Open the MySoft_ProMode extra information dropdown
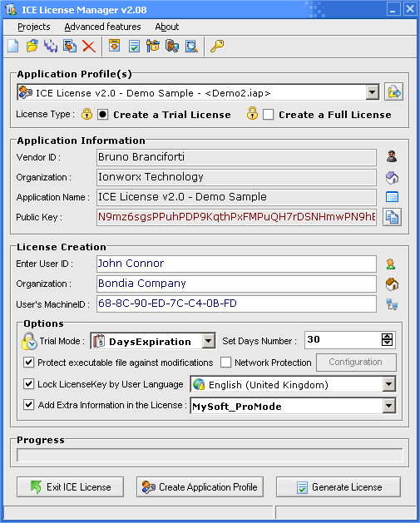Screen dimensions: 420x523 388,406
